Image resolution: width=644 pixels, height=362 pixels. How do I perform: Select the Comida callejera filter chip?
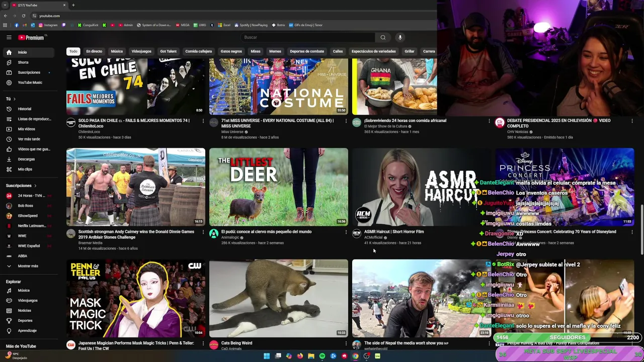(198, 51)
